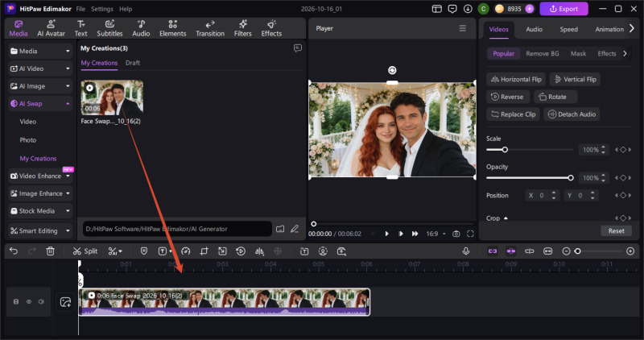The width and height of the screenshot is (644, 340).
Task: Open the 16:9 aspect ratio dropdown
Action: [436, 234]
